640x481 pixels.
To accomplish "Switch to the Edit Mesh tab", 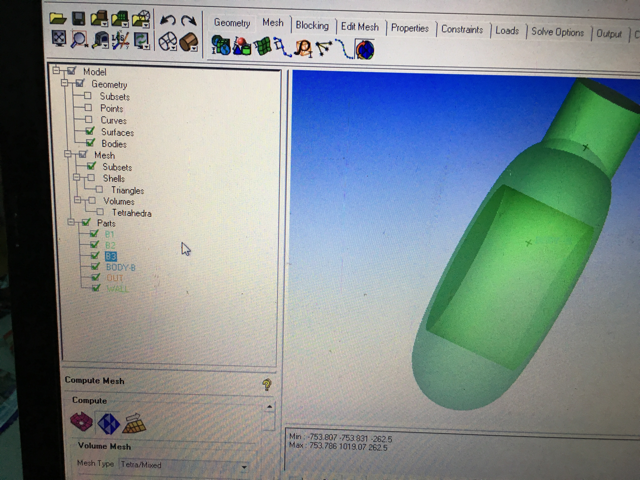I will [x=360, y=27].
